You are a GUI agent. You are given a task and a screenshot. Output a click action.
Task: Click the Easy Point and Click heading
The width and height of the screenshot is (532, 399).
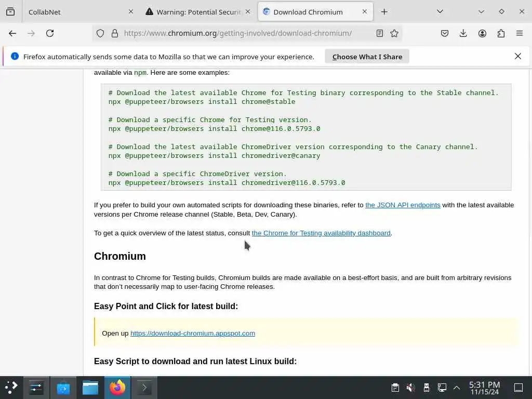tap(166, 306)
